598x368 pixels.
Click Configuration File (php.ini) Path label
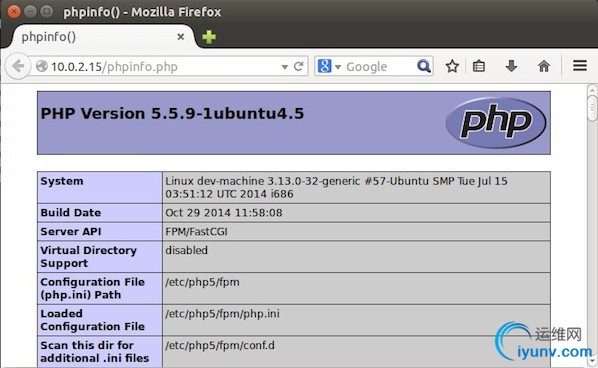tap(92, 288)
